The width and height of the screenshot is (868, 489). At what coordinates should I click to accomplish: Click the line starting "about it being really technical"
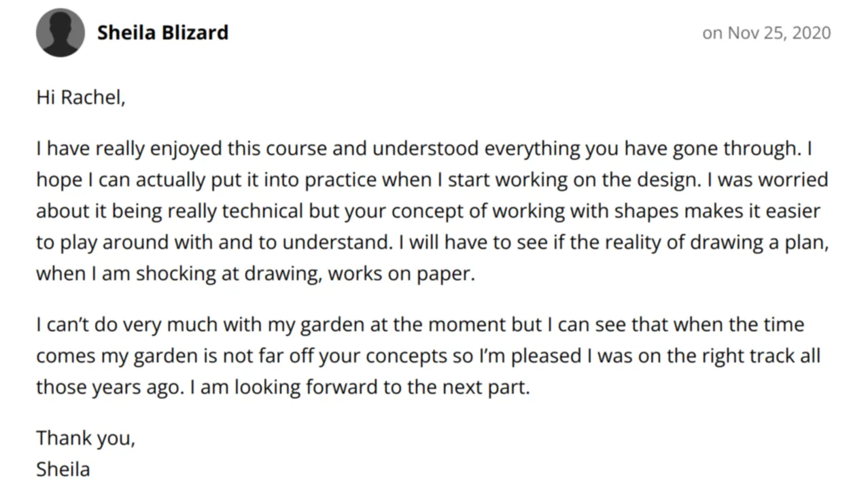tap(428, 211)
